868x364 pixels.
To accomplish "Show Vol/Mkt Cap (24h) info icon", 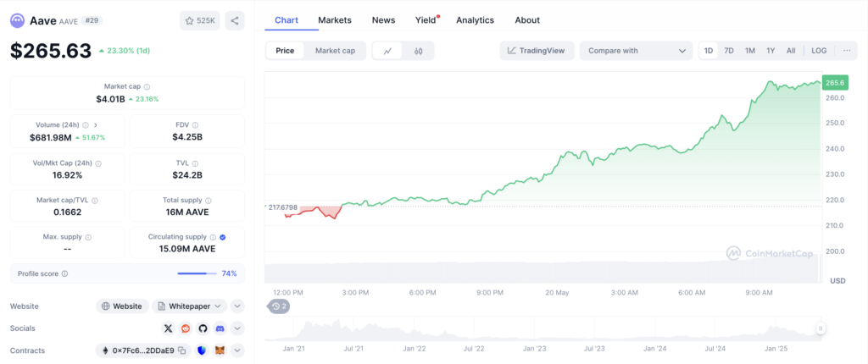I will click(x=98, y=163).
